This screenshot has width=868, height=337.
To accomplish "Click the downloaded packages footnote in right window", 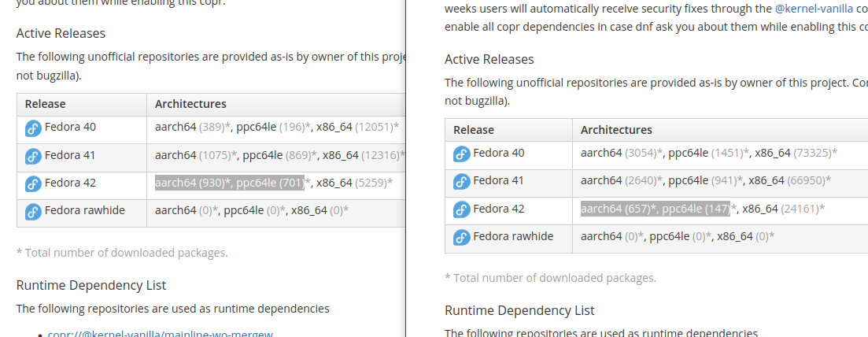I will [x=550, y=278].
